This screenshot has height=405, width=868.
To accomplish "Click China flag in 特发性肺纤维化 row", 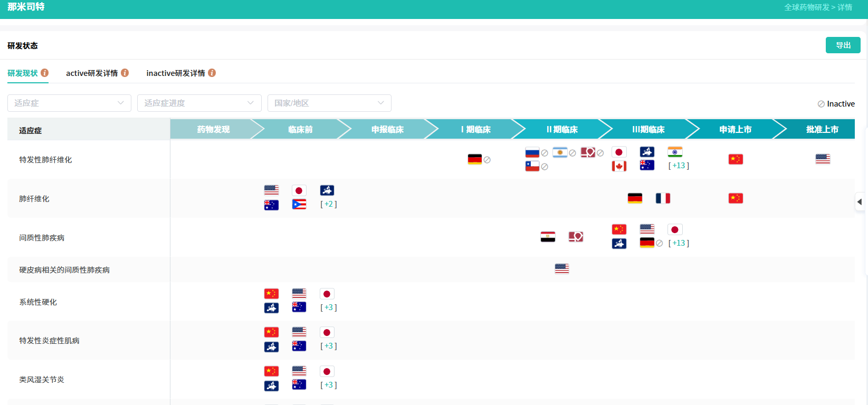I will pos(736,159).
